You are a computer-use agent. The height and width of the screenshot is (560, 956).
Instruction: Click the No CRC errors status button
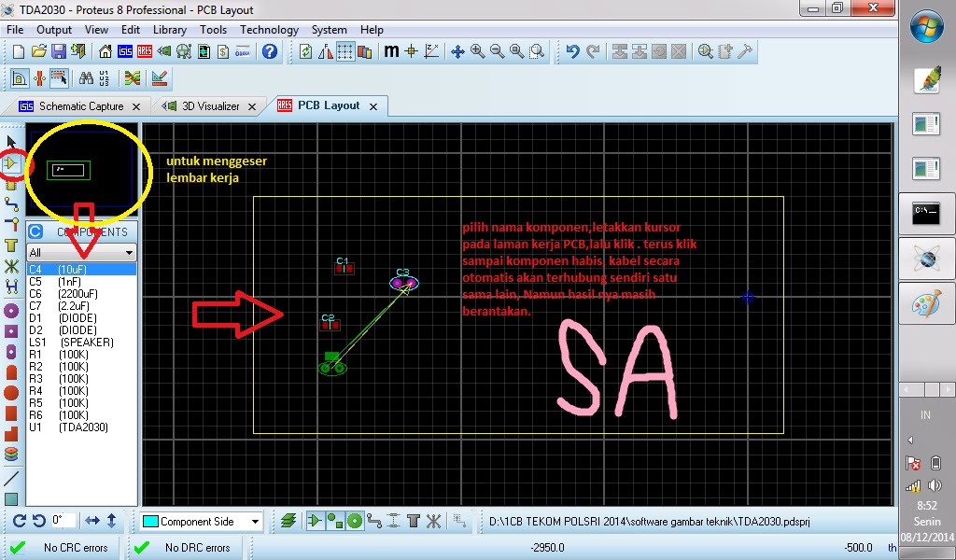tap(63, 547)
